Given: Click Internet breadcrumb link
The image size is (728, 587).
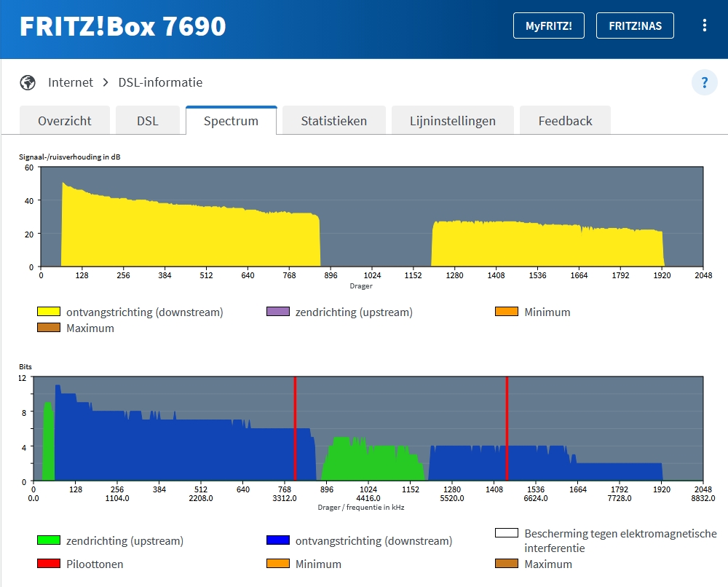Looking at the screenshot, I should point(71,83).
